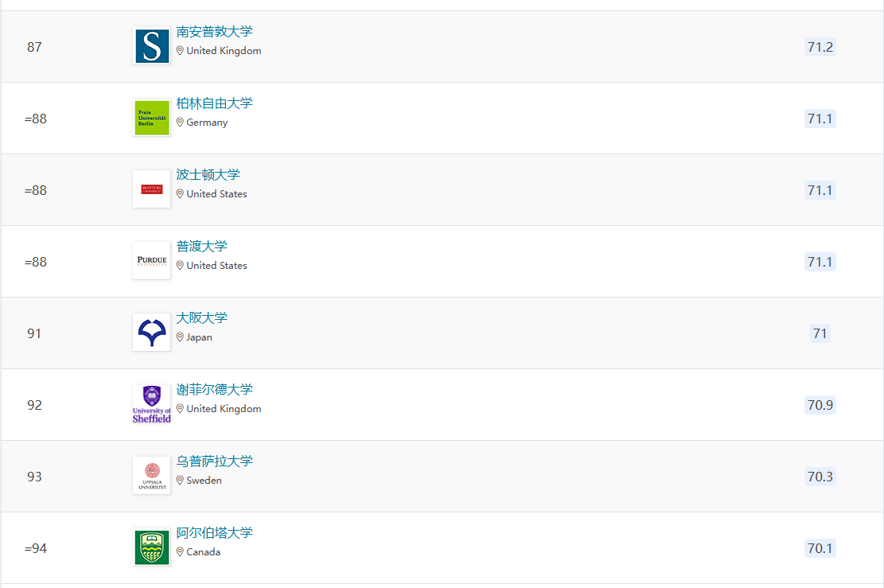Click the United Kingdom text under 南安普敦大学

(224, 51)
